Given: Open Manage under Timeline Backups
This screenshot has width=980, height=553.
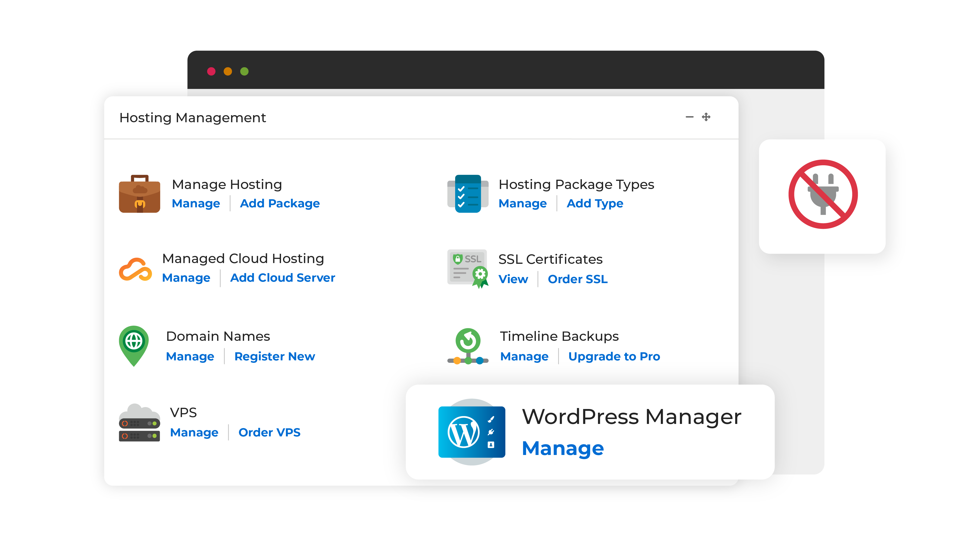Looking at the screenshot, I should click(524, 356).
